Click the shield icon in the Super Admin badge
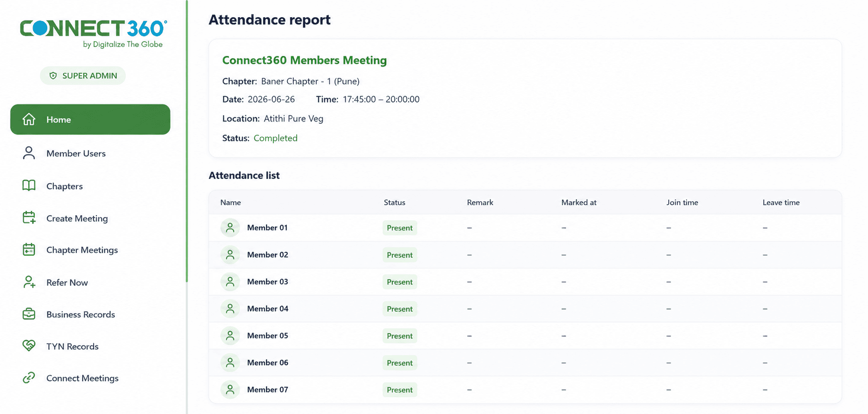This screenshot has height=414, width=868. pyautogui.click(x=53, y=76)
